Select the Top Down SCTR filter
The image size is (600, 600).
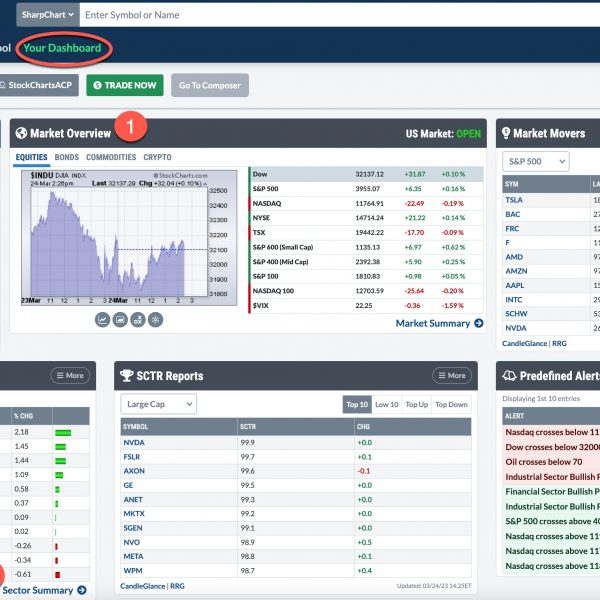[452, 404]
